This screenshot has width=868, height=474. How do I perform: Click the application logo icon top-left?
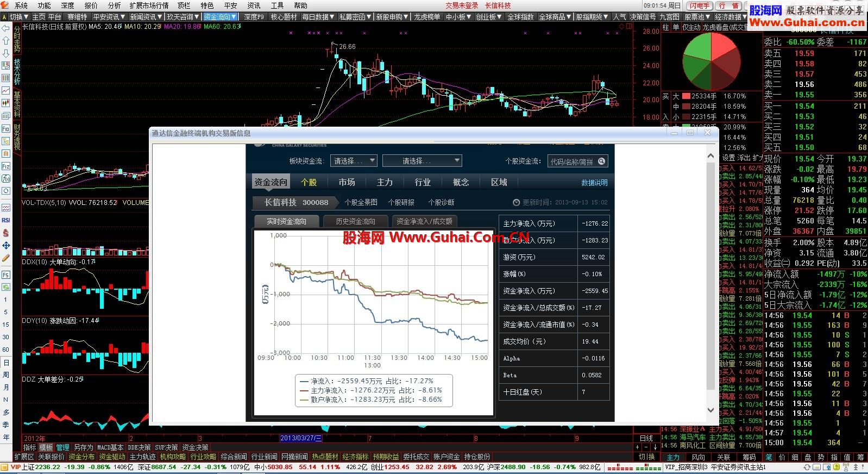tap(5, 5)
